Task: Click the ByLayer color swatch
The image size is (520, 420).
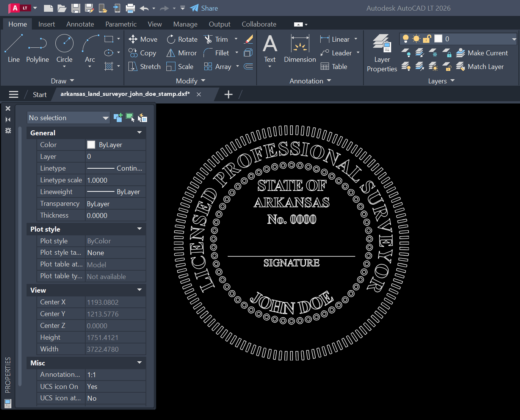Action: pyautogui.click(x=91, y=144)
